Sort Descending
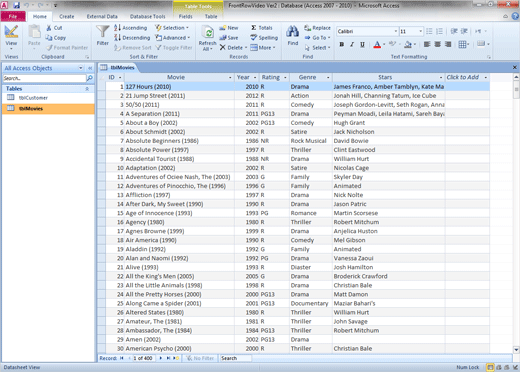This screenshot has height=372, width=520. (132, 38)
